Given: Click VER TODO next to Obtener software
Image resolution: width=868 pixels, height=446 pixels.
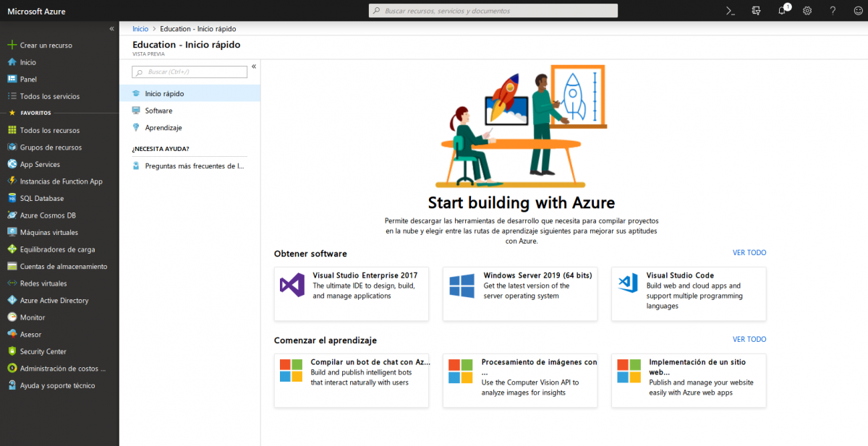Looking at the screenshot, I should [x=749, y=252].
